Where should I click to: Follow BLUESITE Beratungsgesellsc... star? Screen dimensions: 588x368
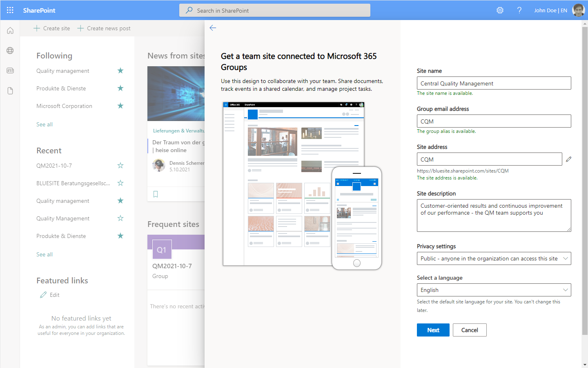tap(120, 183)
